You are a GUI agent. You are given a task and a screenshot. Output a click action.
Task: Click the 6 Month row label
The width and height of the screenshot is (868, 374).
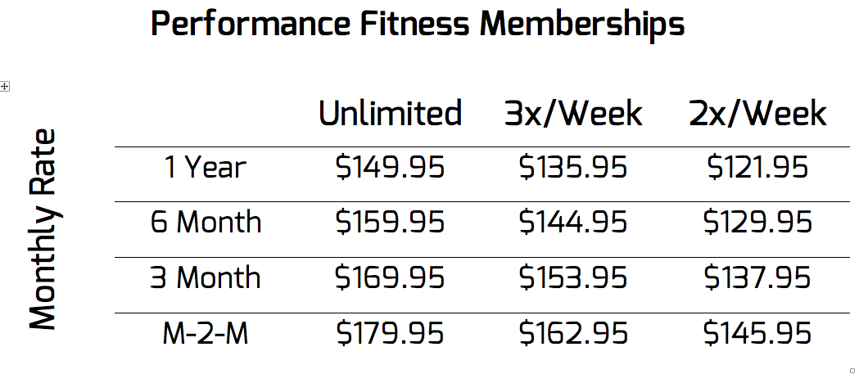pyautogui.click(x=206, y=223)
